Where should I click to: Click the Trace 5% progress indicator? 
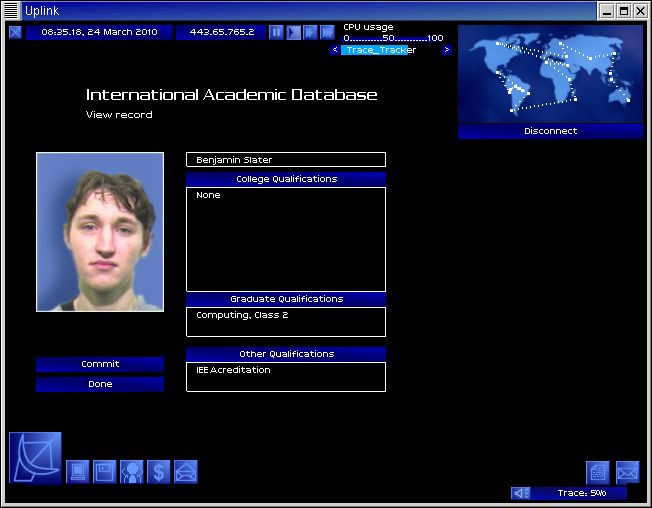(581, 493)
